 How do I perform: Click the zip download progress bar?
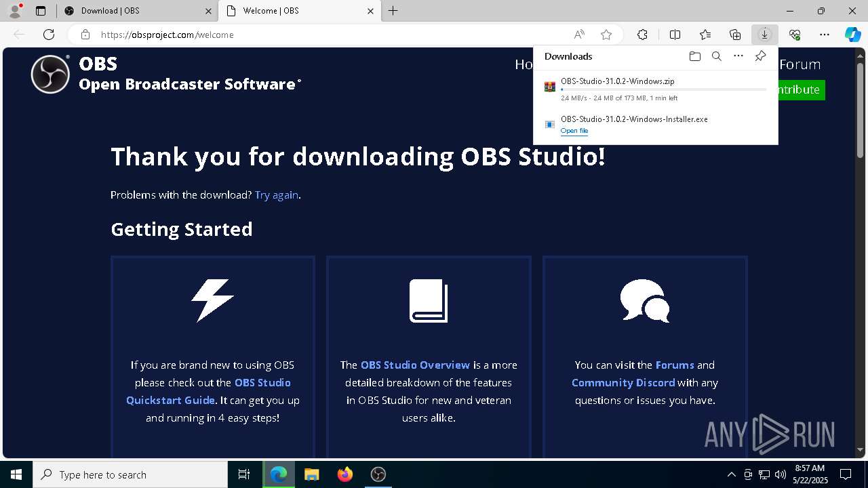pos(664,89)
